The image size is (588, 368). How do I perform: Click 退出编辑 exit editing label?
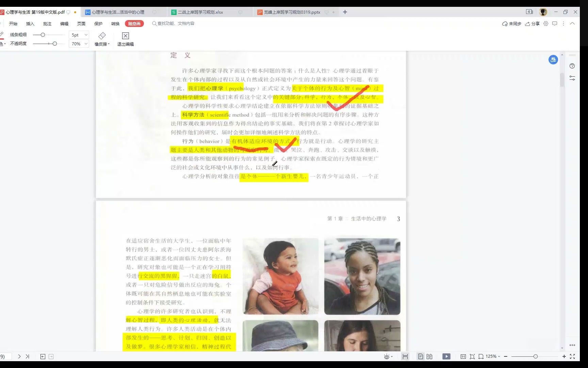coord(126,44)
